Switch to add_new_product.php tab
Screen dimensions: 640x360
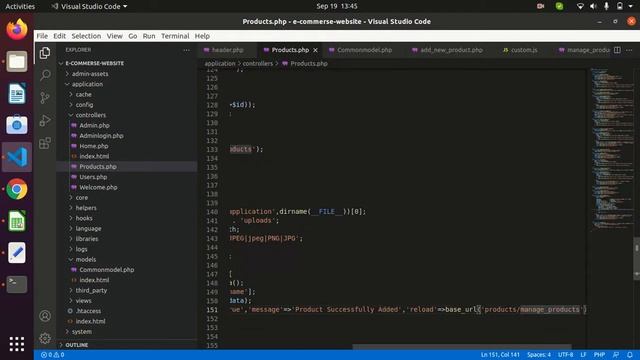pyautogui.click(x=451, y=50)
